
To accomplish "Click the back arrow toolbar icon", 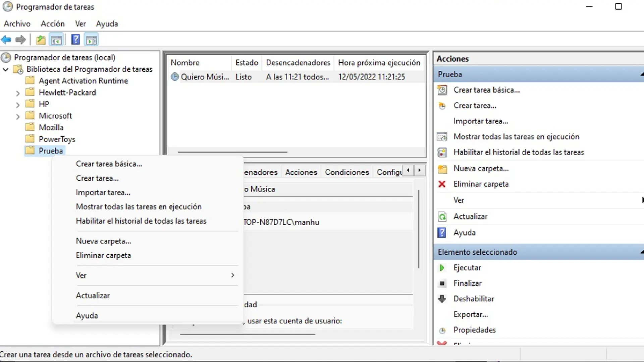I will 6,40.
